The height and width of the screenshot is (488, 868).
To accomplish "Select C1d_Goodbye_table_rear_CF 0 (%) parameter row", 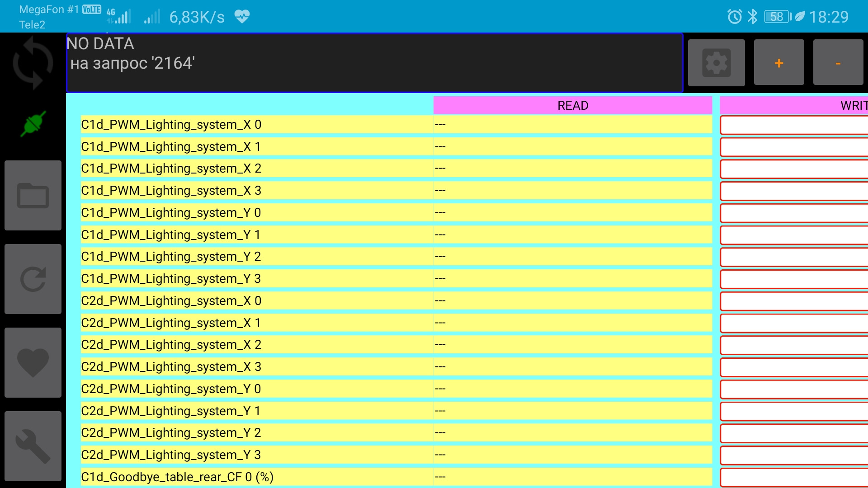I will tap(177, 477).
